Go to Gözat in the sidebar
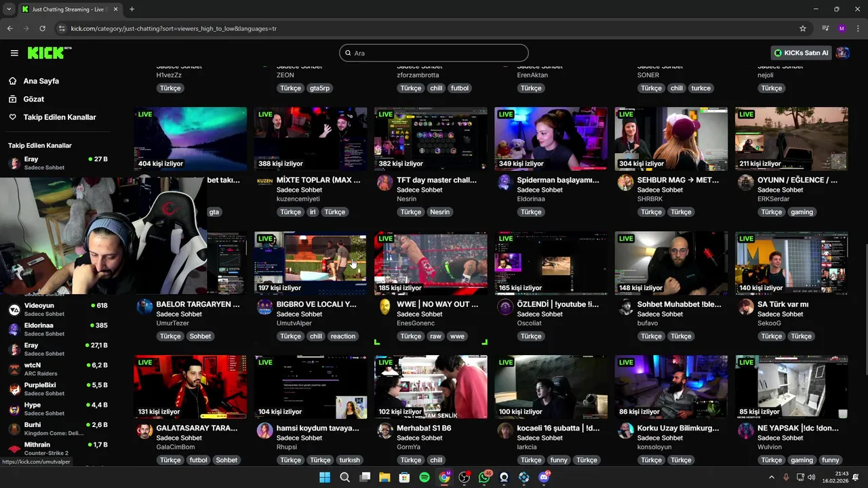 pos(33,99)
